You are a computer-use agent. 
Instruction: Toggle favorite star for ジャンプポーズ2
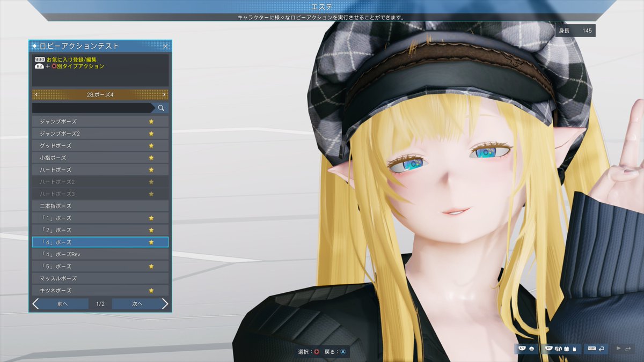(x=151, y=134)
